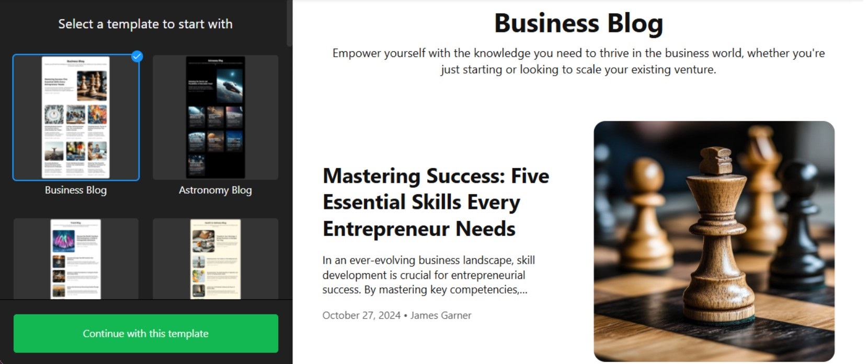Open the Mastering Success article headline
This screenshot has height=364, width=868.
[x=436, y=202]
